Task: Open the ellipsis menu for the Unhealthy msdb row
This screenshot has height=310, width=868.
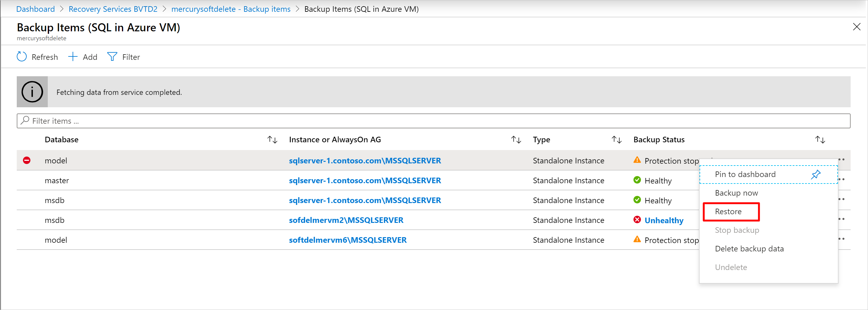Action: click(x=841, y=219)
